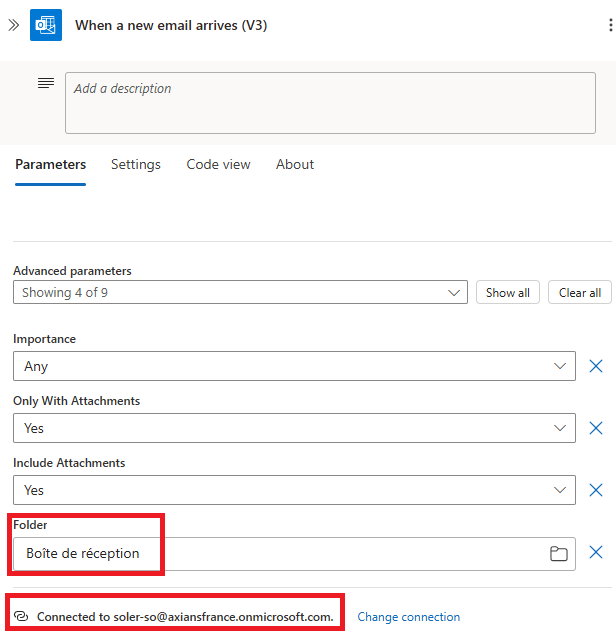Open folder picker icon in Folder field
616x631 pixels.
(x=559, y=554)
